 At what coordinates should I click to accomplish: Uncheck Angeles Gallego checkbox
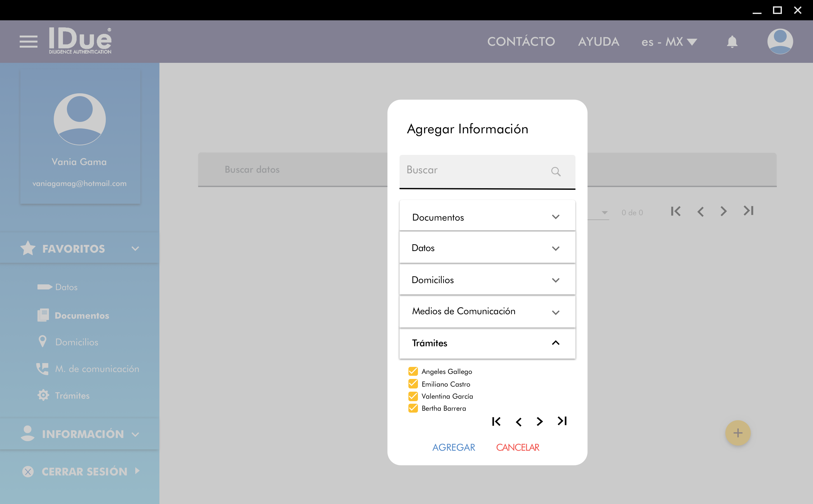point(413,371)
